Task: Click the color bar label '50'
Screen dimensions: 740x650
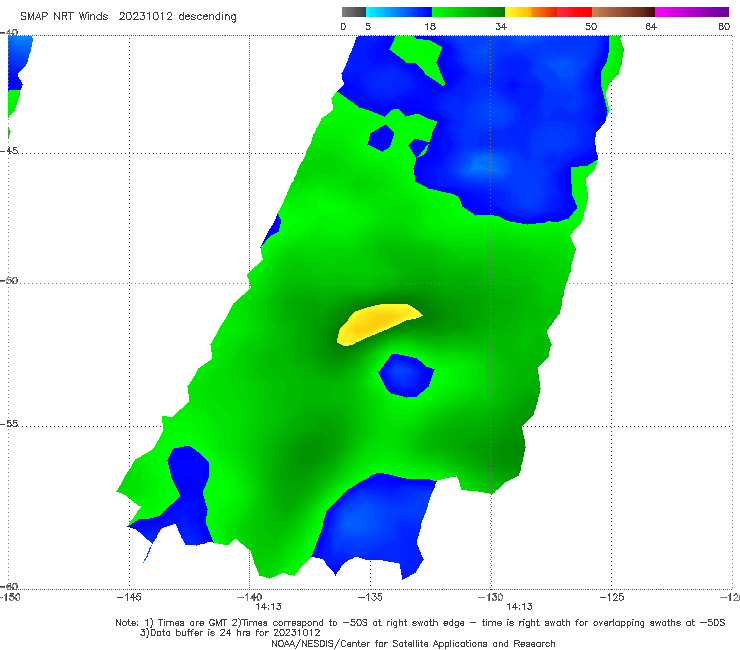Action: [x=591, y=26]
